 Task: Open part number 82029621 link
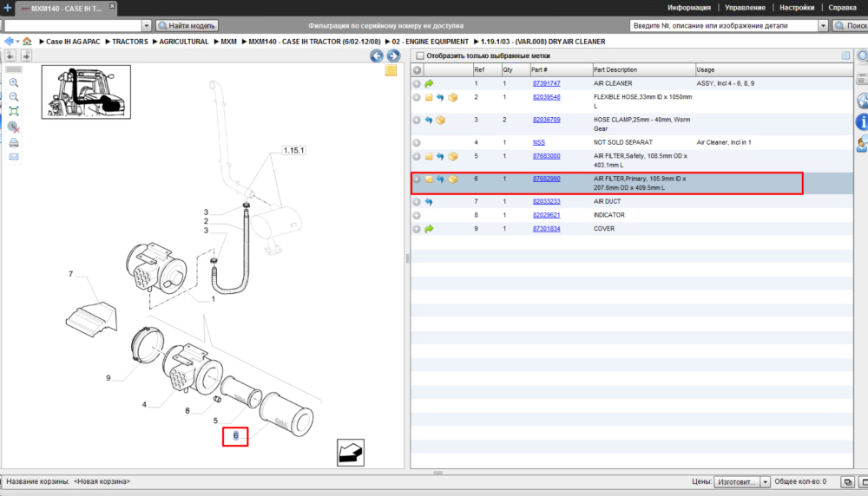pos(546,215)
